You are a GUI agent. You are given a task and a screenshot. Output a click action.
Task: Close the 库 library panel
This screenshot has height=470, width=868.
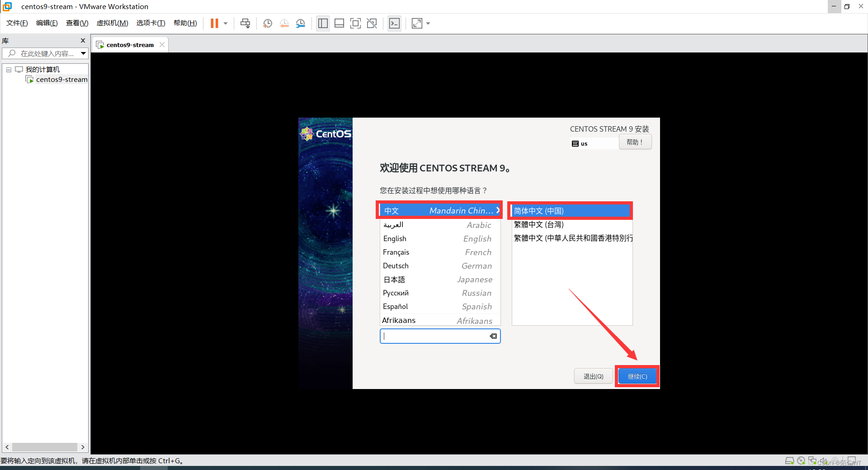83,40
